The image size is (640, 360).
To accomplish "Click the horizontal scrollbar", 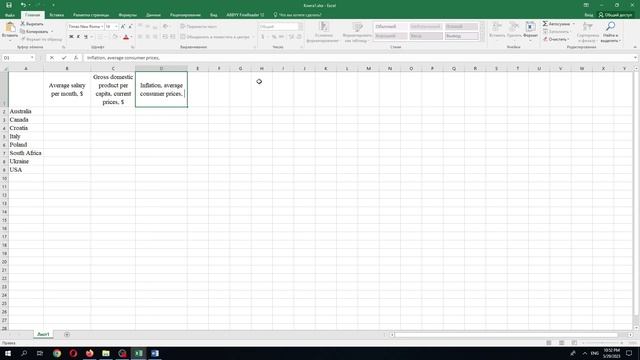I will tap(506, 335).
